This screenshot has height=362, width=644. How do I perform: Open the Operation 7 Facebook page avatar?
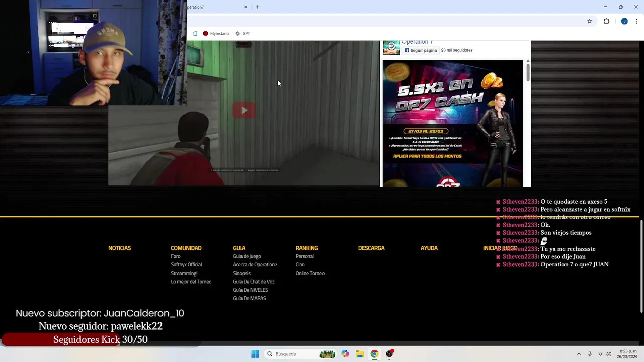[x=391, y=47]
